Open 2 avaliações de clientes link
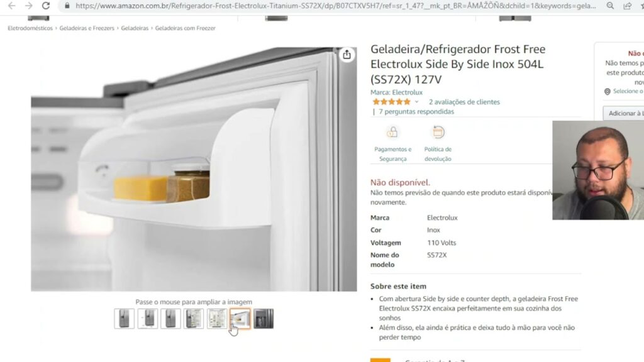This screenshot has height=362, width=644. [x=464, y=102]
